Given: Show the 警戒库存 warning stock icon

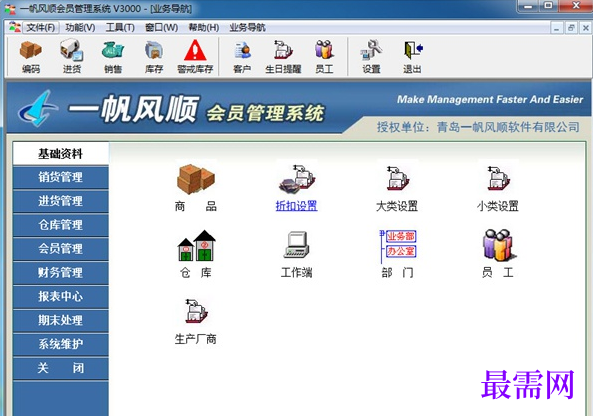Looking at the screenshot, I should [195, 57].
